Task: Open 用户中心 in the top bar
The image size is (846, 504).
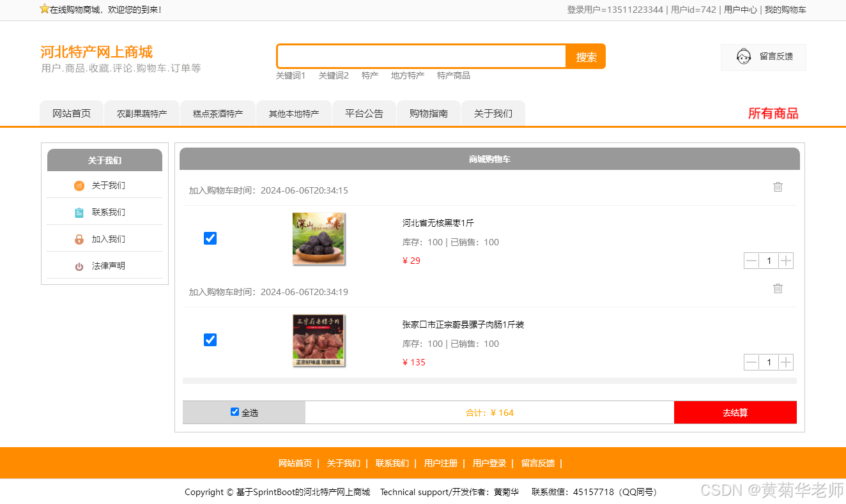Action: [x=741, y=10]
